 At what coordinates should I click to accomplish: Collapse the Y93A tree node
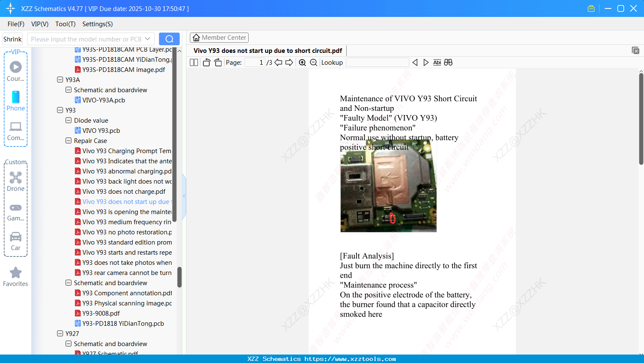pyautogui.click(x=60, y=80)
